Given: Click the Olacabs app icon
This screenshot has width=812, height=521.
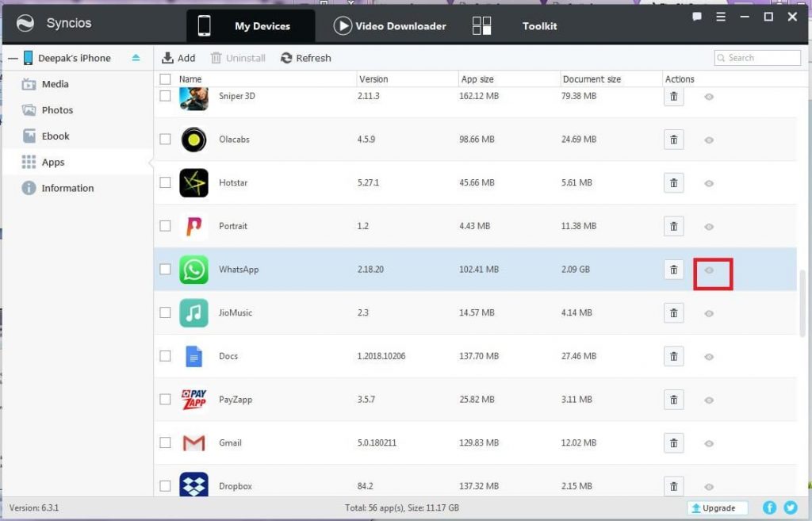Looking at the screenshot, I should 193,140.
